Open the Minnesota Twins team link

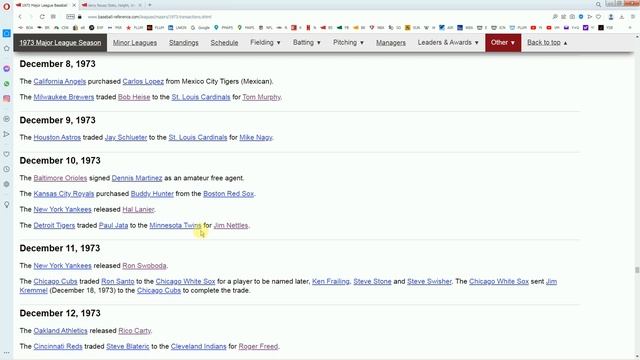pos(175,225)
